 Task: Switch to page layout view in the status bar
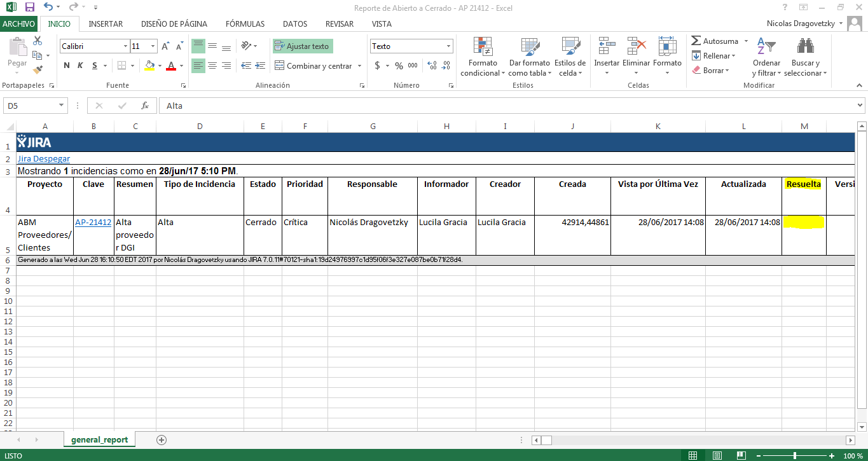717,455
